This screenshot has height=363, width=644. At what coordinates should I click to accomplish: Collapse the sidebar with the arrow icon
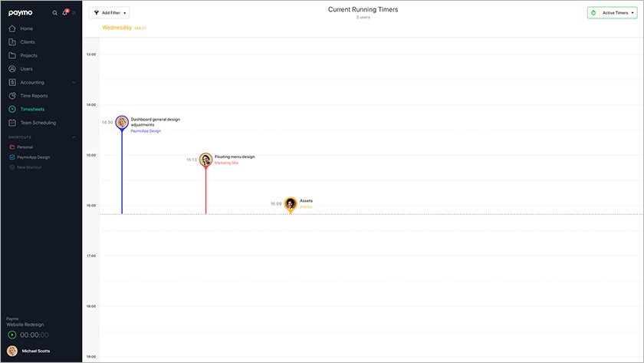[x=74, y=13]
